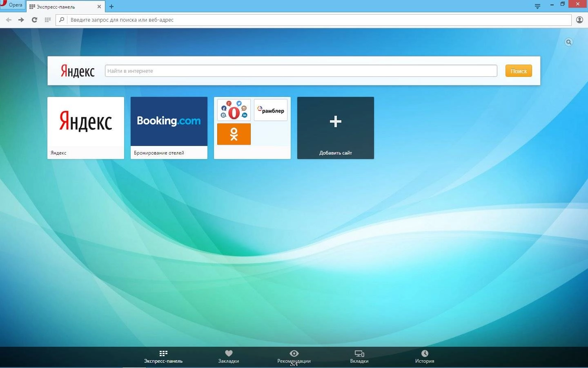Screen dimensions: 588x368
Task: Click the magnifier icon in address bar
Action: (62, 20)
